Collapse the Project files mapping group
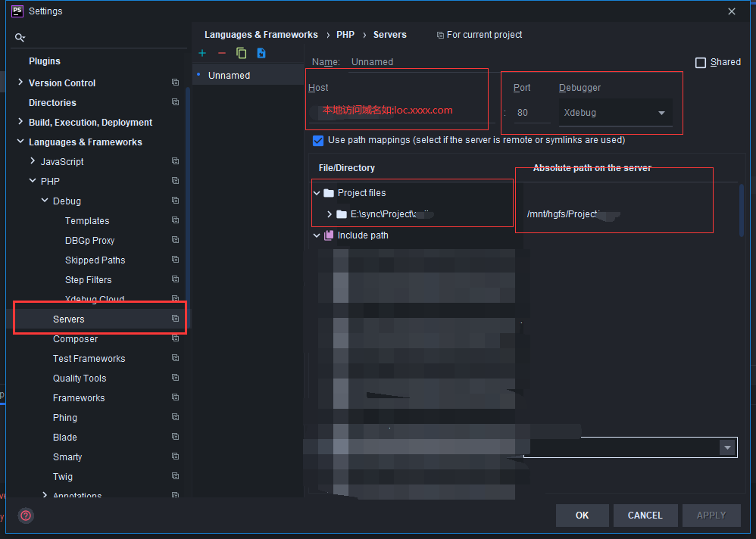The image size is (756, 539). point(317,193)
